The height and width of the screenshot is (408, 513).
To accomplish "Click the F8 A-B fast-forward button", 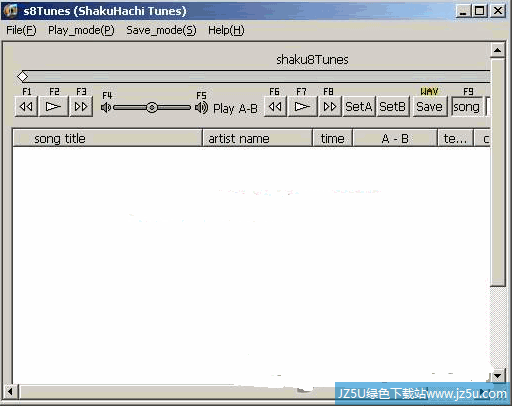I will (x=330, y=107).
